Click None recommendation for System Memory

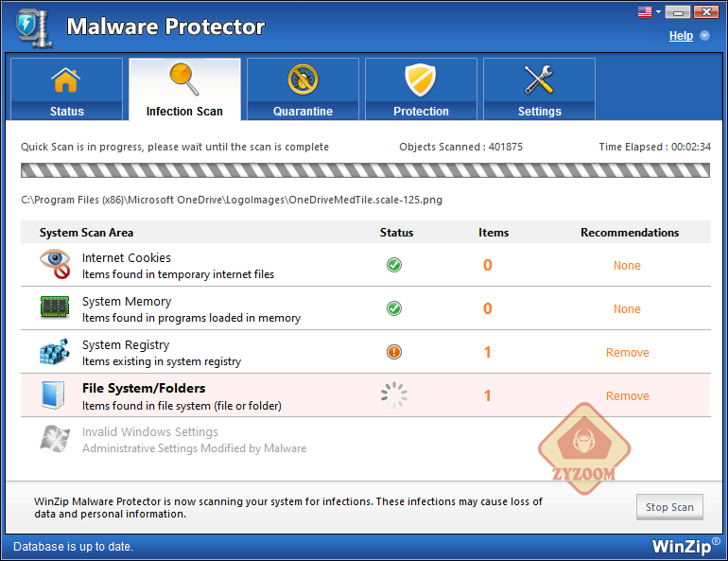[x=627, y=309]
